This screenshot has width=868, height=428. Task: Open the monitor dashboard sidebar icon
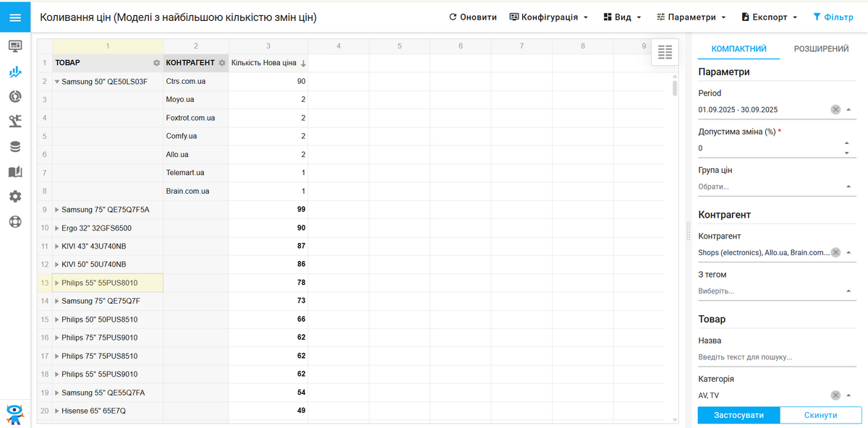15,46
